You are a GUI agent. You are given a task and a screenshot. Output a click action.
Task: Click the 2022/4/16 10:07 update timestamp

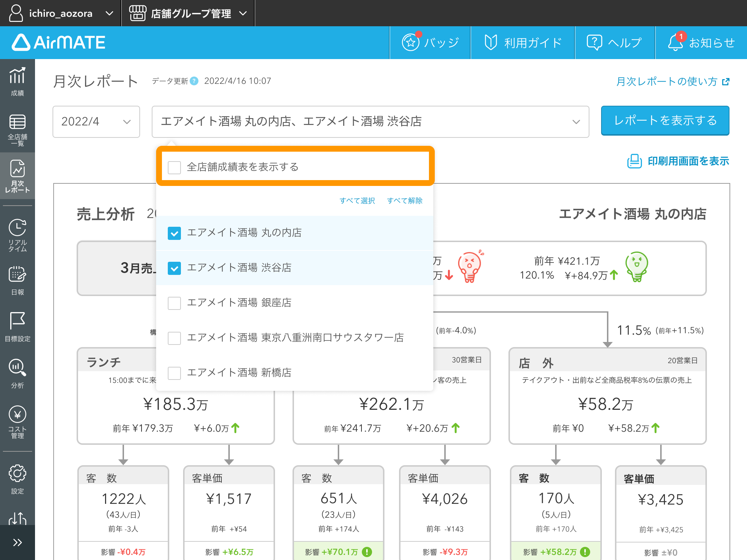click(237, 81)
